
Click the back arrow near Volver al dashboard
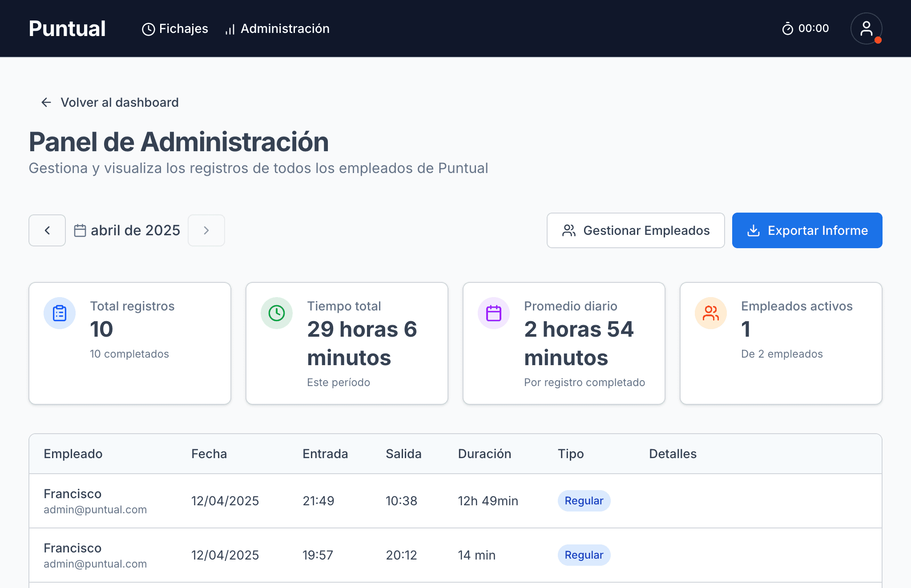47,102
